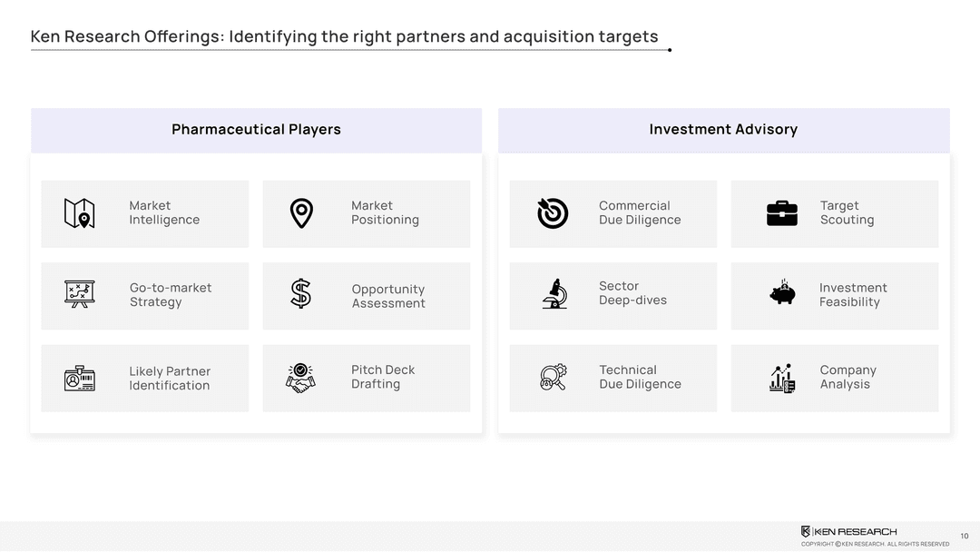Viewport: 980px width, 552px height.
Task: Click the Investment Feasibility piggy bank icon
Action: [782, 294]
